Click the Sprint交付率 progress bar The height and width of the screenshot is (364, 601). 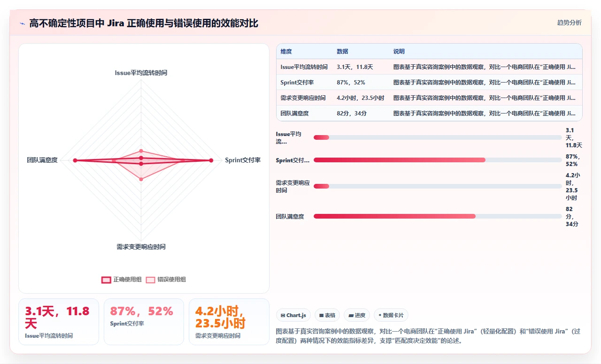click(438, 160)
